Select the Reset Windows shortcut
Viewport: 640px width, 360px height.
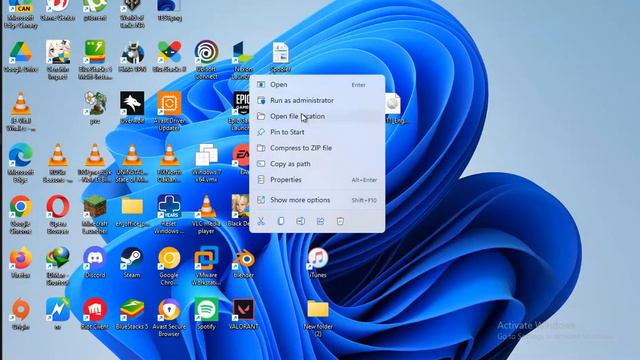pos(169,214)
